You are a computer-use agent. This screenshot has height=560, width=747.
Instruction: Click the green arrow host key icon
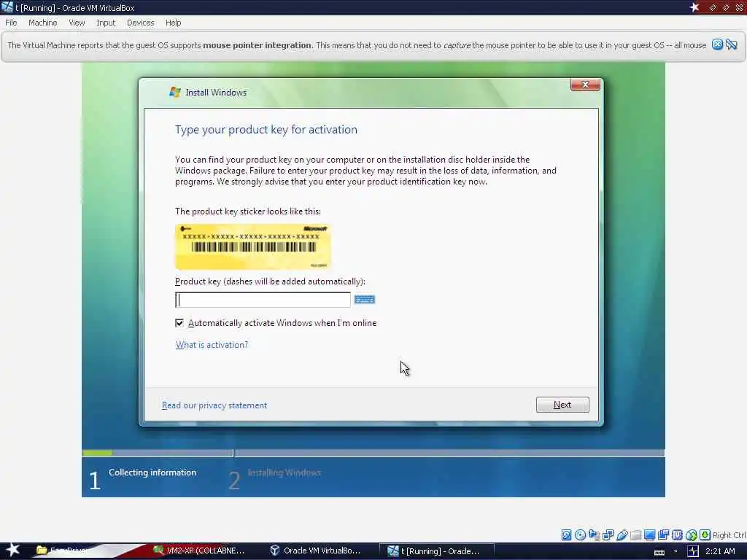[x=705, y=534]
